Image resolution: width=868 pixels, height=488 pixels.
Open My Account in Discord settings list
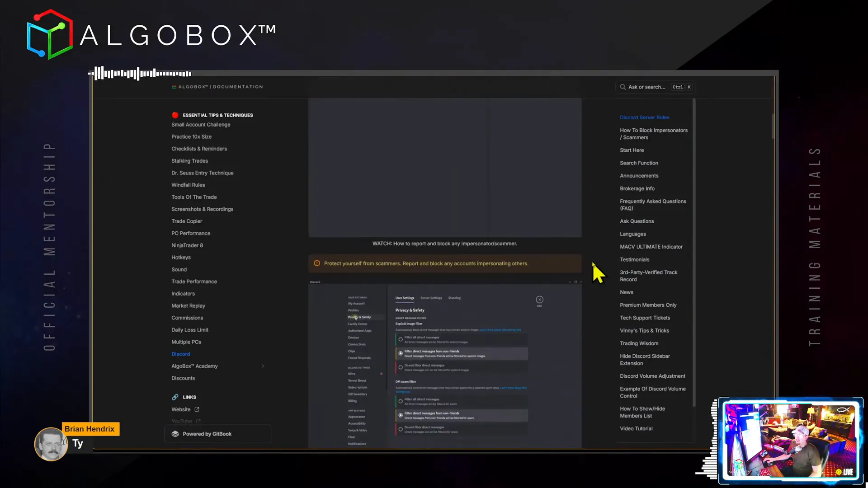tap(356, 304)
